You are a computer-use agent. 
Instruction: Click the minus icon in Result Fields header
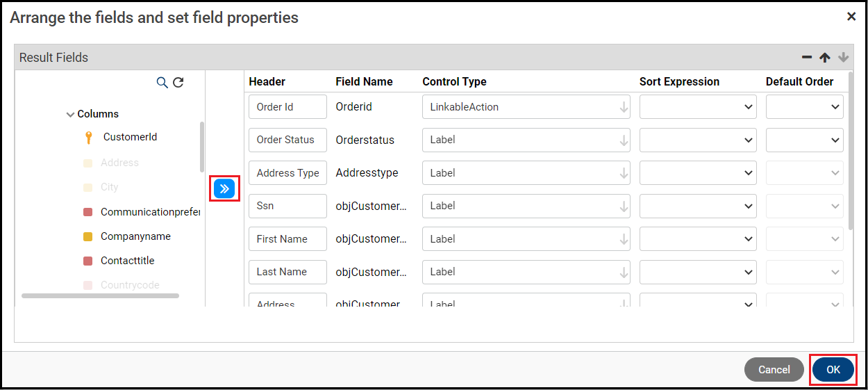tap(807, 58)
